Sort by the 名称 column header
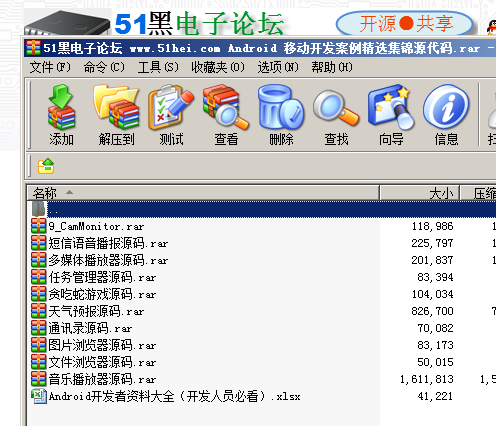 click(203, 193)
